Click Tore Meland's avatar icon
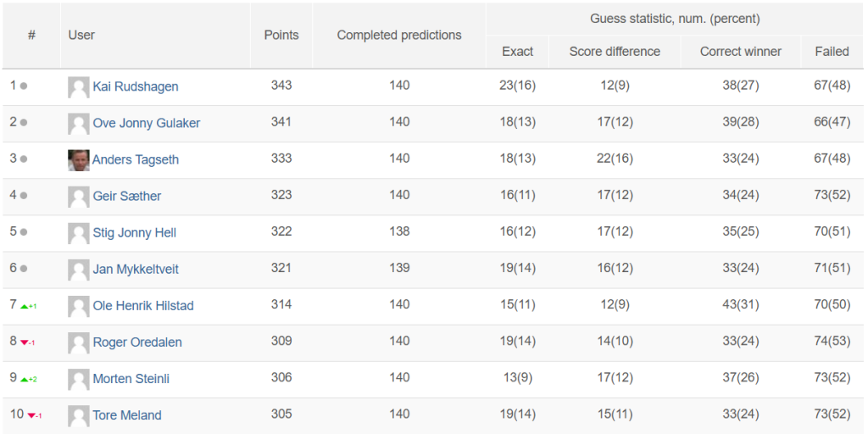Viewport: 868px width, 434px height. (79, 415)
